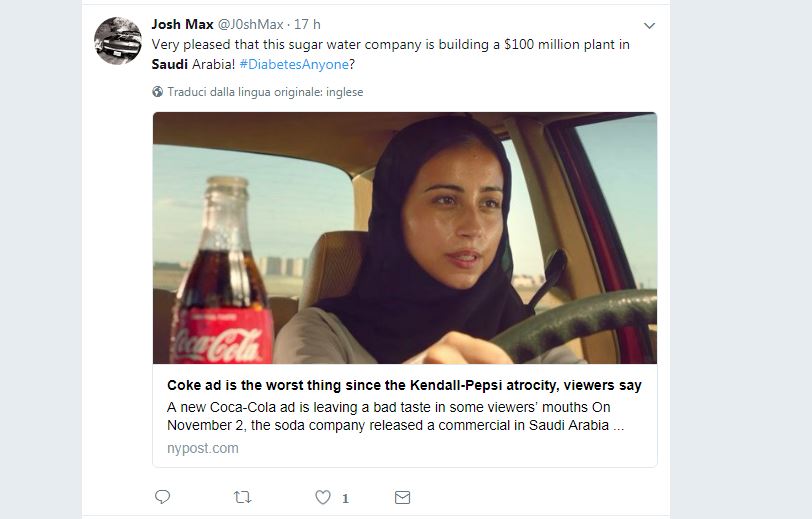Open the @J0shMax handle link
This screenshot has height=519, width=812.
click(x=250, y=24)
